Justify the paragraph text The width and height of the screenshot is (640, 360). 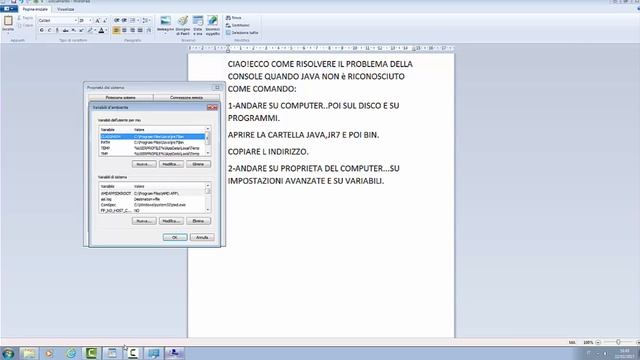(x=140, y=30)
